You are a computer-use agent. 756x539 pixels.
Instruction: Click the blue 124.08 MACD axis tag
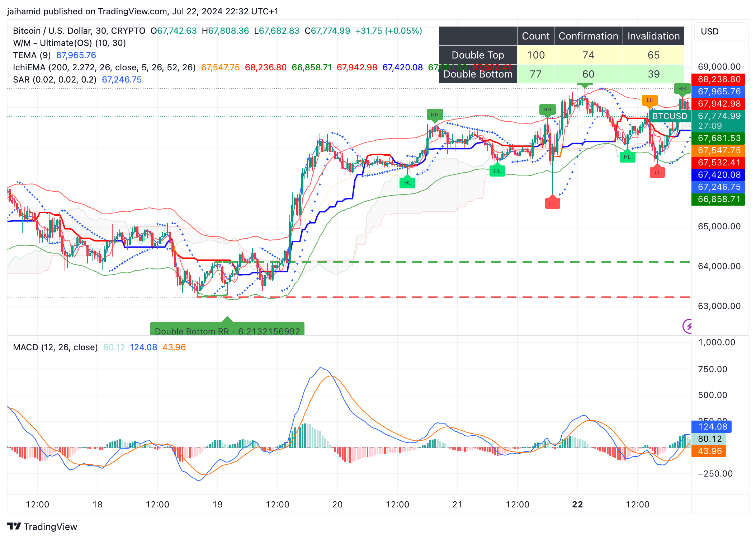coord(712,427)
